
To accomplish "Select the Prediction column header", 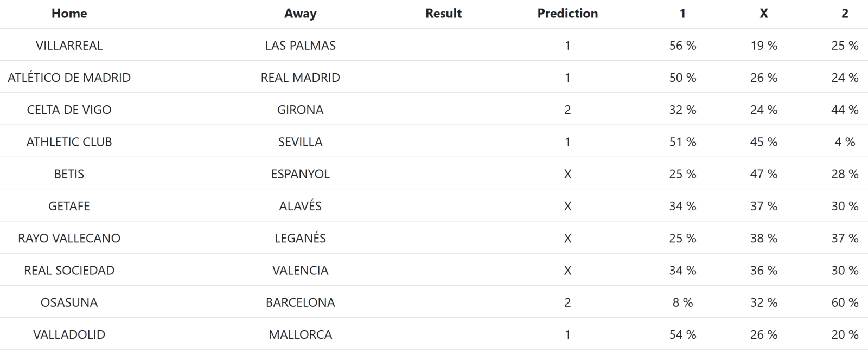I will (567, 14).
